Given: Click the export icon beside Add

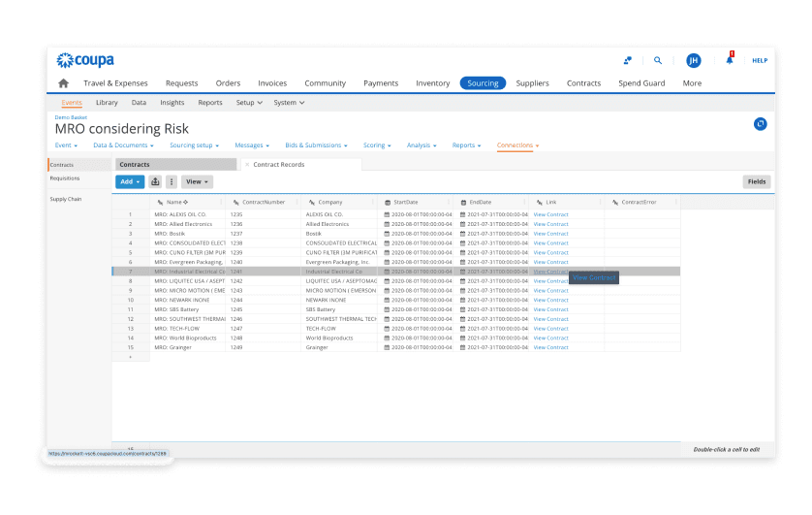Looking at the screenshot, I should [x=155, y=181].
